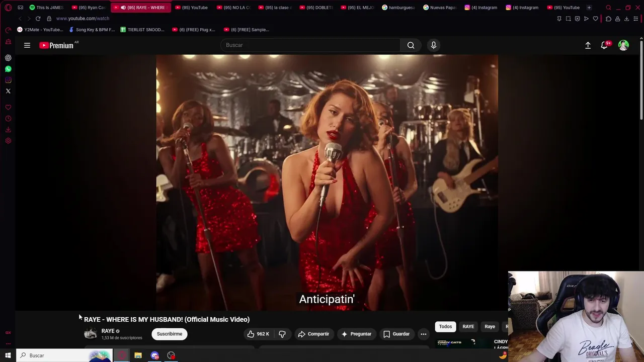Click the YouTube page scrollbar
The height and width of the screenshot is (362, 644).
pyautogui.click(x=641, y=80)
